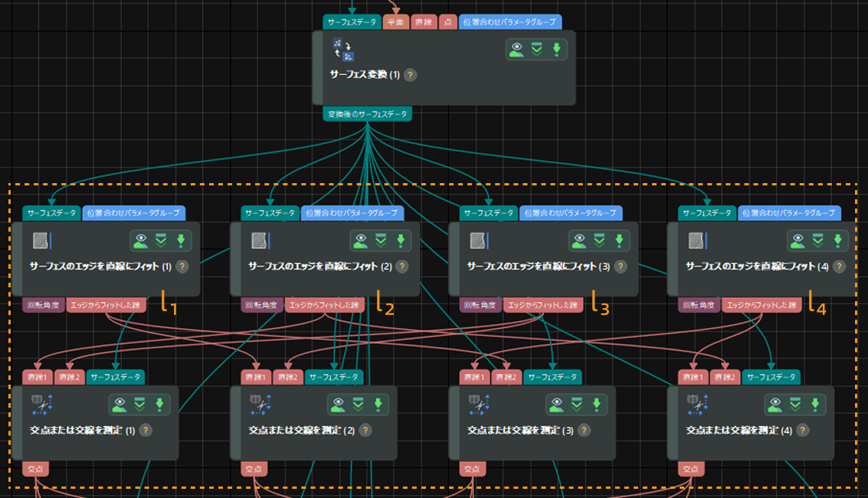Toggle visibility eye on 交点または交線を測定 (4)
This screenshot has height=498, width=868.
point(775,405)
